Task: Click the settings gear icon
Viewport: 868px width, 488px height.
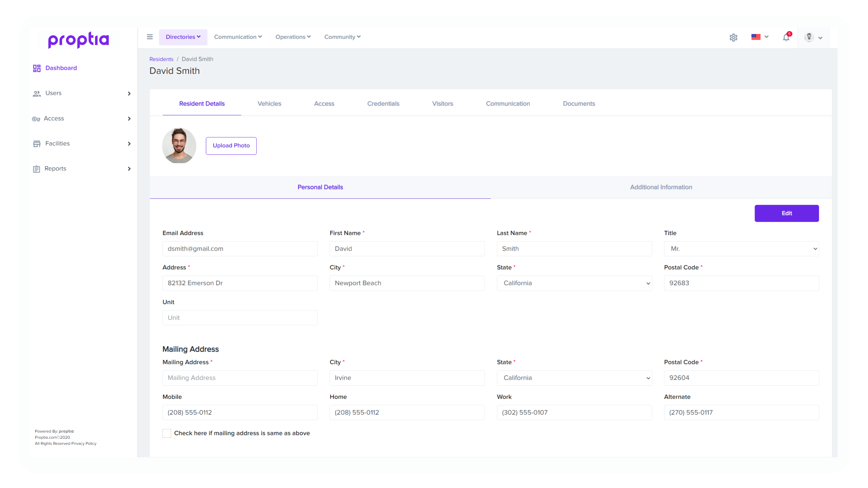Action: 733,37
